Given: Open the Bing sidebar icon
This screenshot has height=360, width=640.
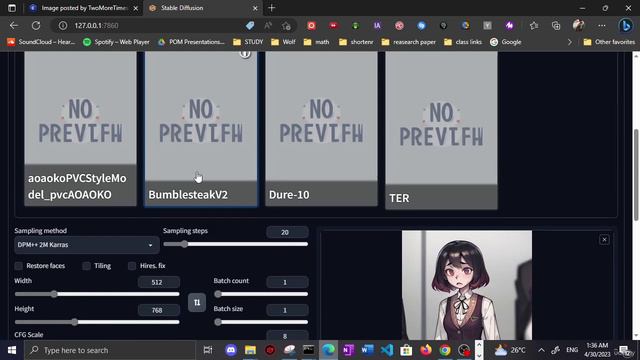Looking at the screenshot, I should [x=625, y=25].
